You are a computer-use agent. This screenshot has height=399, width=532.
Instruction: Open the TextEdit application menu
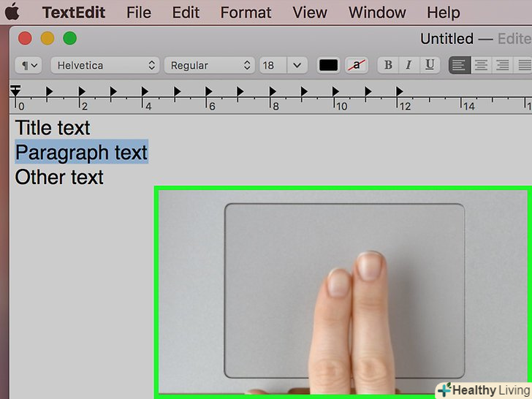tap(74, 13)
